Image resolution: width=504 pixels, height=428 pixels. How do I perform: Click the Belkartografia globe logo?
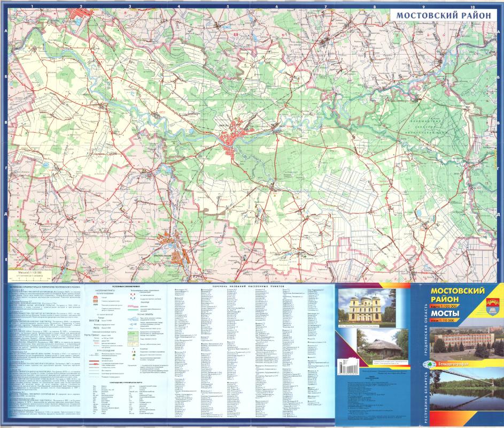(x=428, y=364)
